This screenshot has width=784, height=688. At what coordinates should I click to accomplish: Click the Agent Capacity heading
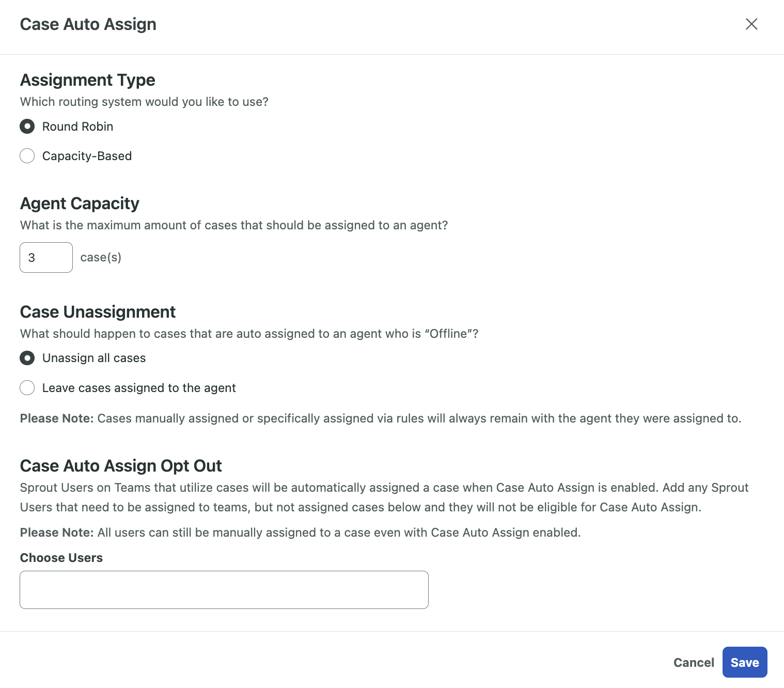[x=79, y=203]
